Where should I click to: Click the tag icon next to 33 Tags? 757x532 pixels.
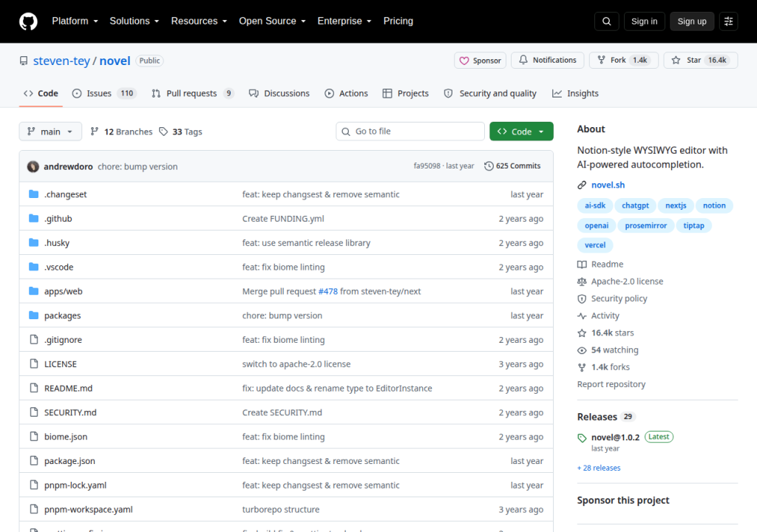tap(163, 132)
